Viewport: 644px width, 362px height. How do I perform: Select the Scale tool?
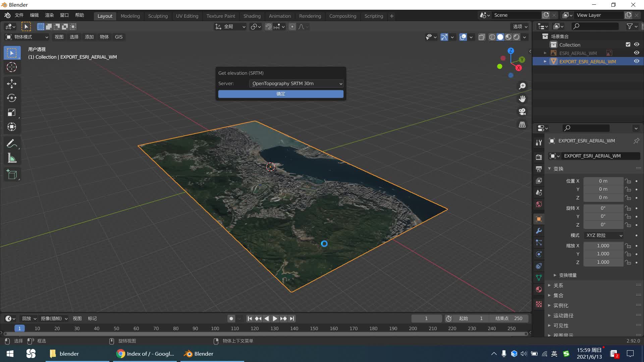(x=12, y=112)
